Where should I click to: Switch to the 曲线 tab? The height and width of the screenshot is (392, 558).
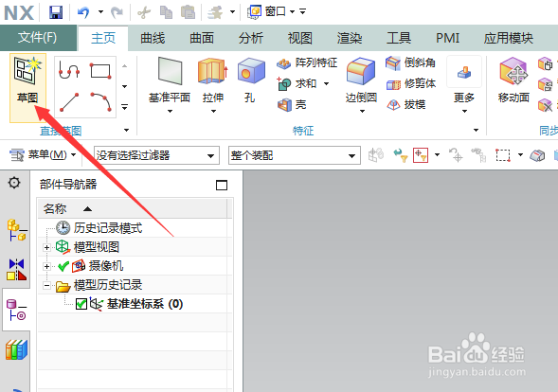[153, 38]
